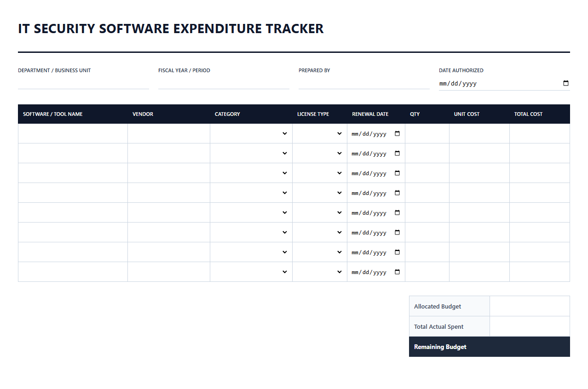The height and width of the screenshot is (389, 588).
Task: Open the License Type dropdown in the fourth row
Action: [320, 193]
